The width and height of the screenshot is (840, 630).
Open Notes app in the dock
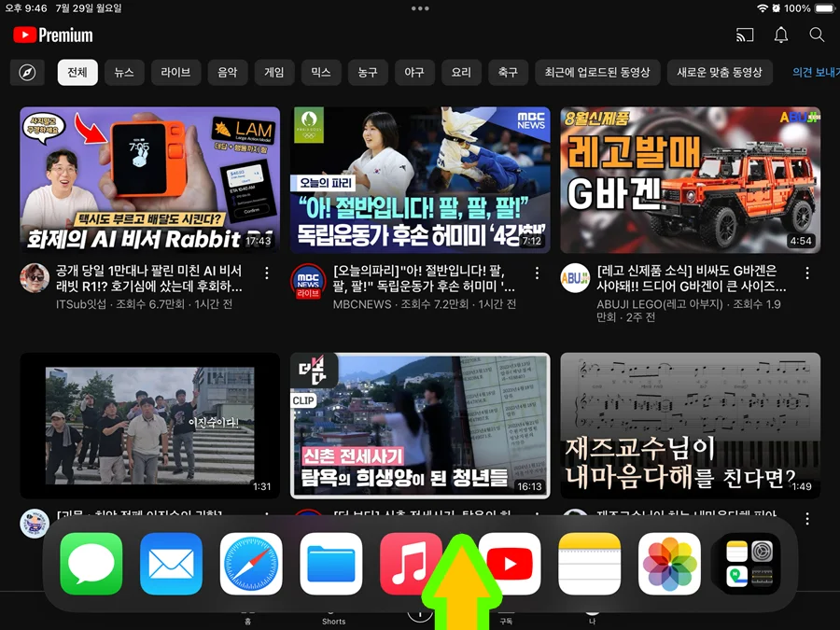[x=589, y=564]
